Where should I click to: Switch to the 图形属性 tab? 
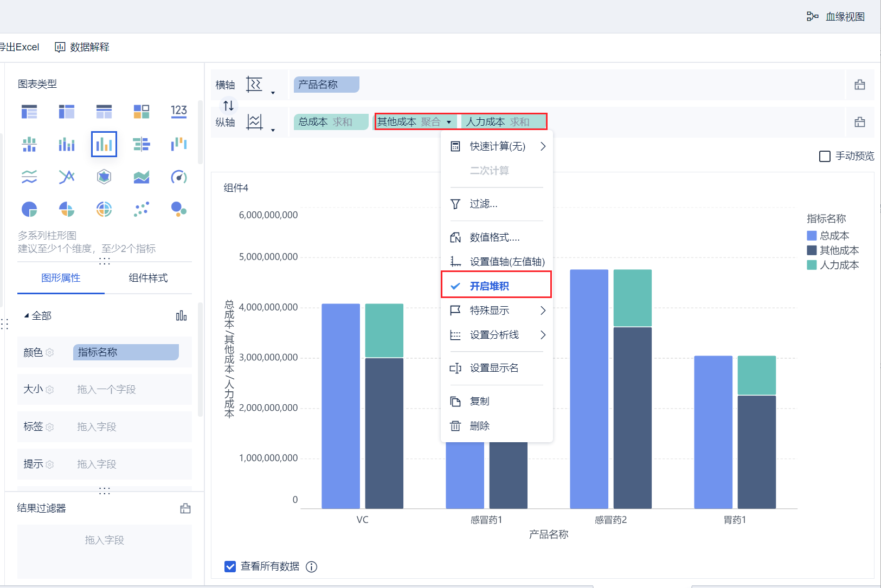point(61,278)
